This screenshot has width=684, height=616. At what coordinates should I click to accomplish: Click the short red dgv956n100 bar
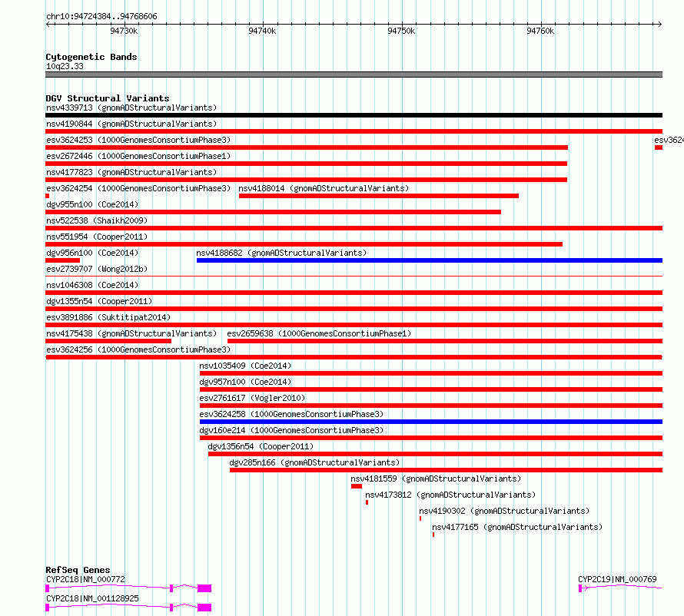click(x=62, y=260)
